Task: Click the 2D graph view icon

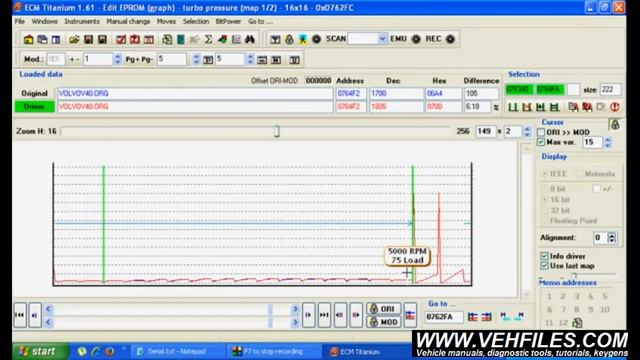Action: (x=236, y=39)
